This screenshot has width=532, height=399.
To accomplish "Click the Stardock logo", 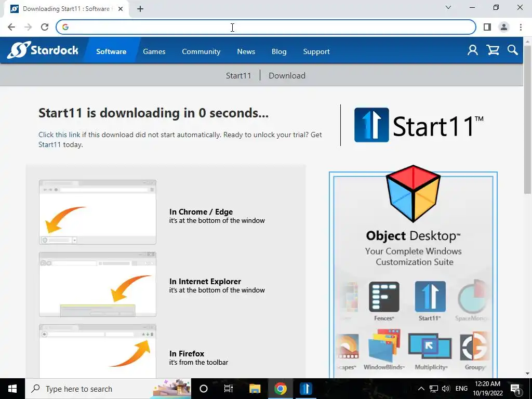I will pyautogui.click(x=43, y=50).
